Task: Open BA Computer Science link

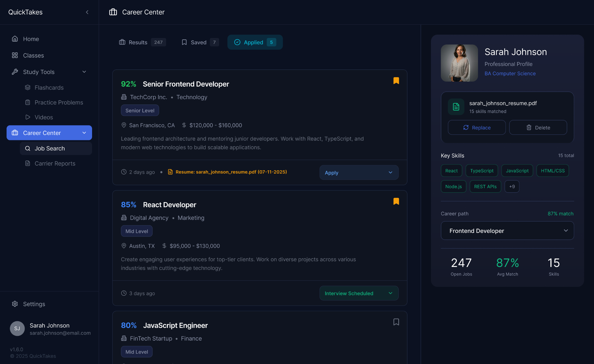Action: click(x=510, y=74)
